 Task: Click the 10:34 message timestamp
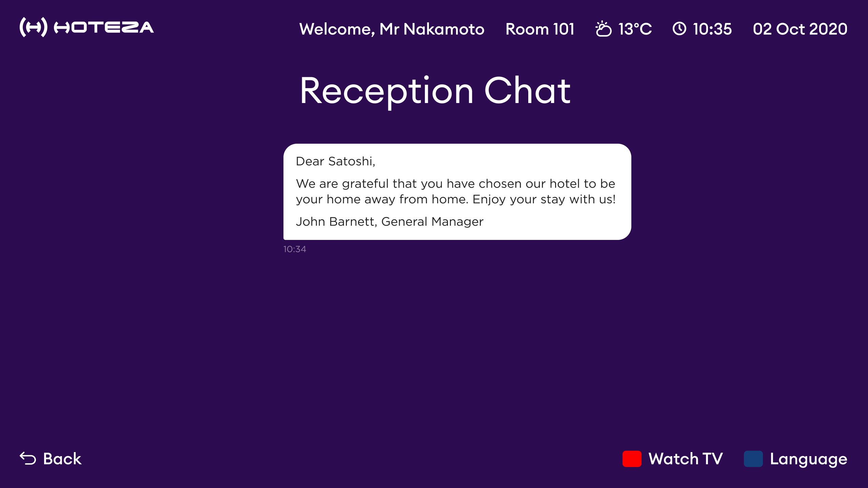click(295, 249)
